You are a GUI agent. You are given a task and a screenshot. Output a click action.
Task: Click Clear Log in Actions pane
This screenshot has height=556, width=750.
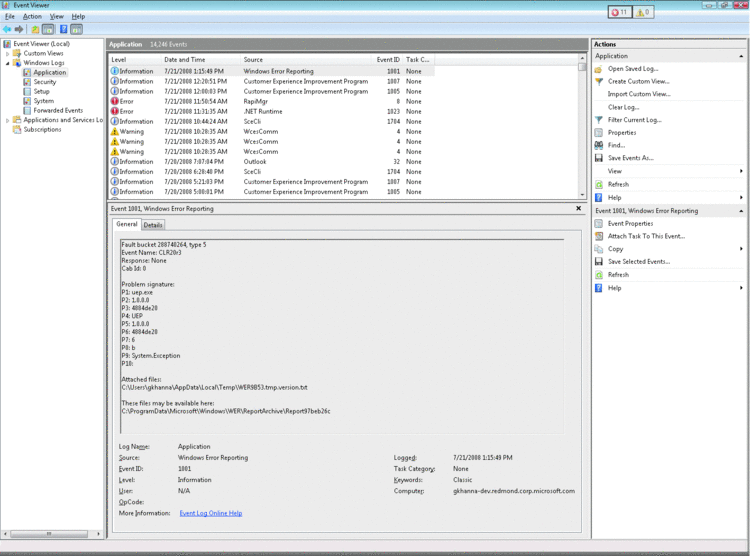click(623, 107)
